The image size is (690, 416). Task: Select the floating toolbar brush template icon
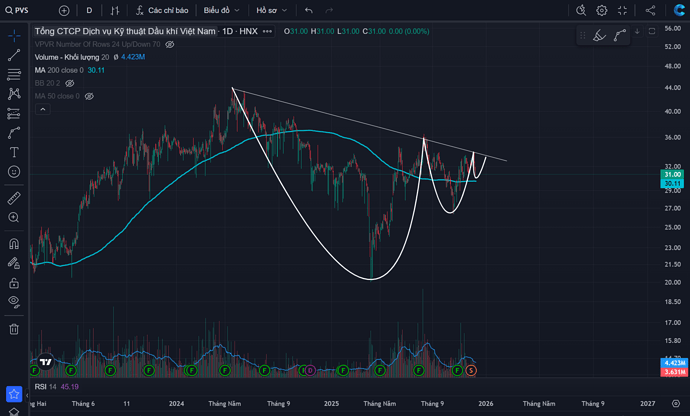click(x=599, y=35)
